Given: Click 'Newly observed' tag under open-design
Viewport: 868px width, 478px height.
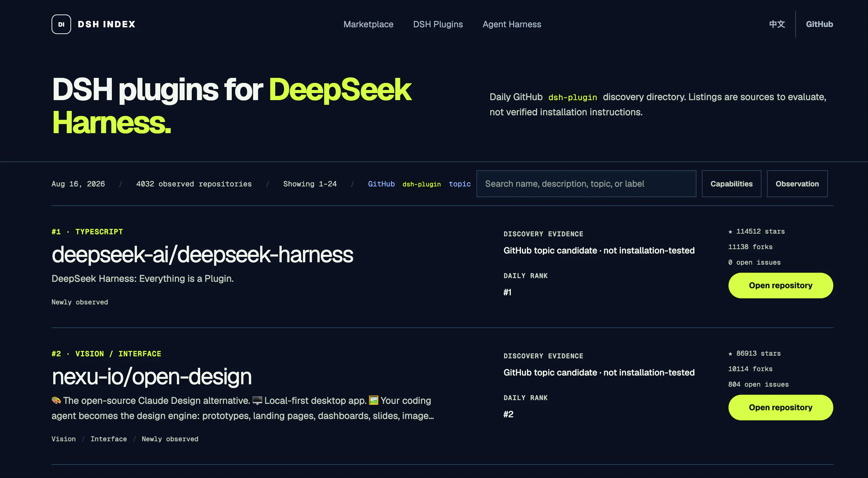Looking at the screenshot, I should click(170, 439).
